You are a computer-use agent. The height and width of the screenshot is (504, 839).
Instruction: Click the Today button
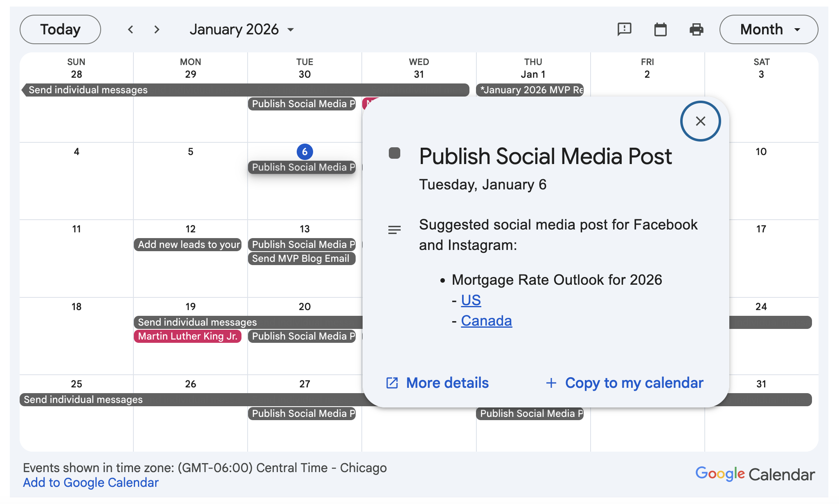coord(60,29)
